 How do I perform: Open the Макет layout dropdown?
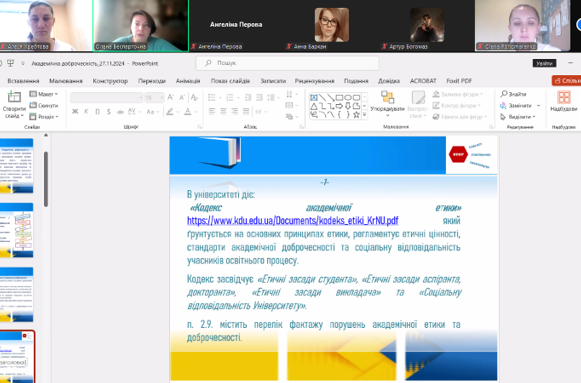pos(44,94)
